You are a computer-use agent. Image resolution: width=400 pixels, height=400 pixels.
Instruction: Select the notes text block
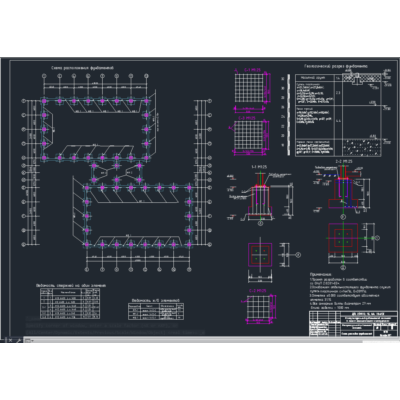(x=349, y=291)
